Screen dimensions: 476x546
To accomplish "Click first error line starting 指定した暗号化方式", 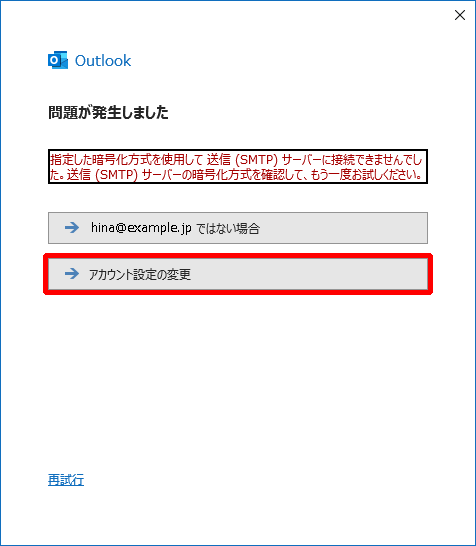I will (x=236, y=160).
